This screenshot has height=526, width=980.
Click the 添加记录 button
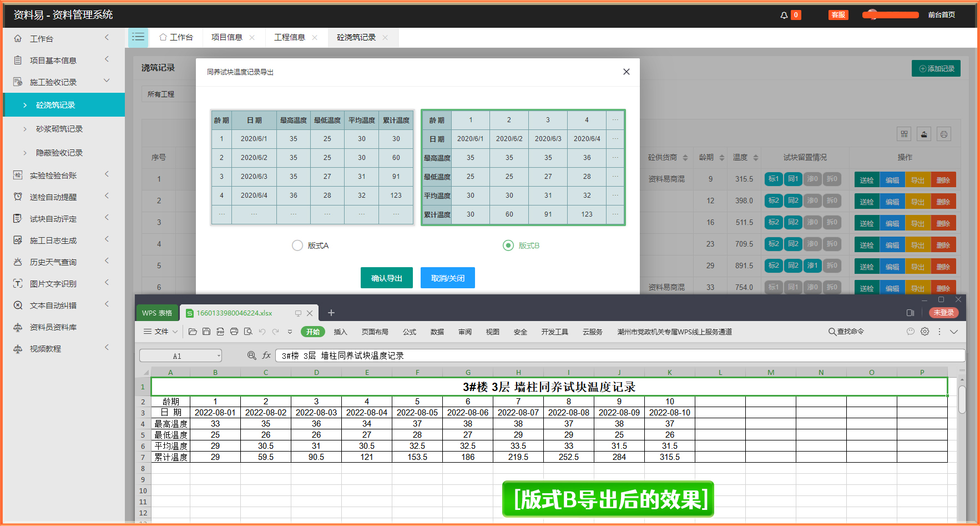point(936,68)
